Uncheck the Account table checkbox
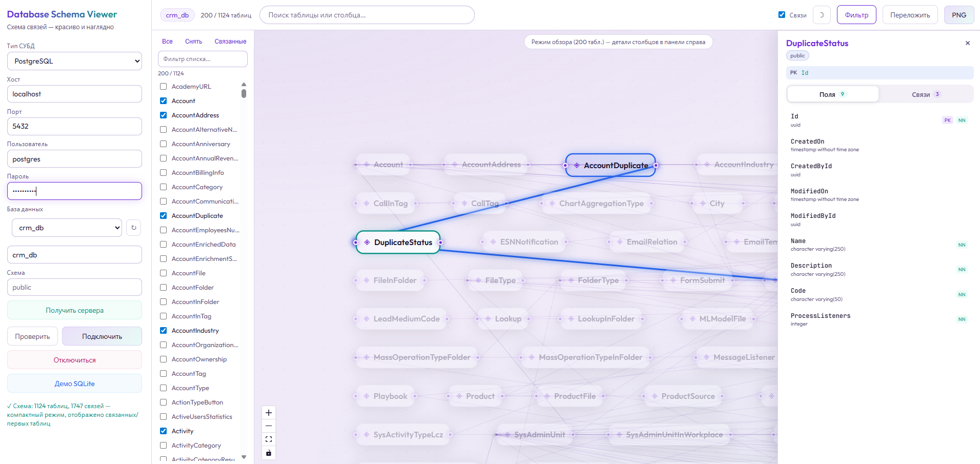Screen dimensions: 980x464 click(163, 101)
